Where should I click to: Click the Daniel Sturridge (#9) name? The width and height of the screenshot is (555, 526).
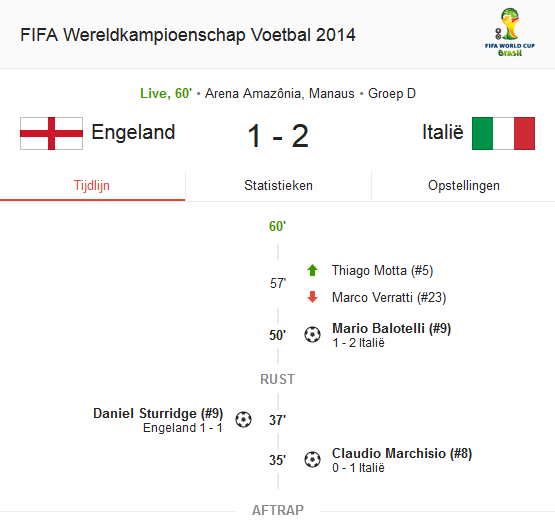tap(158, 413)
